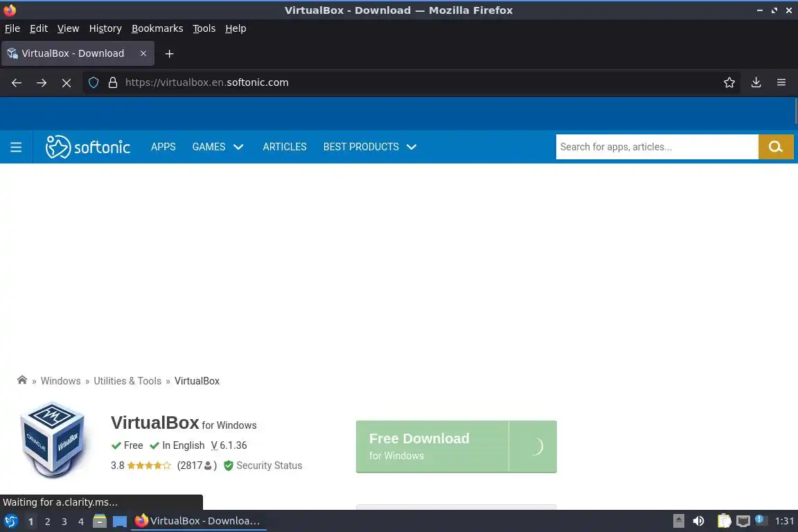The image size is (798, 532).
Task: Open update notification tray icon
Action: [759, 520]
